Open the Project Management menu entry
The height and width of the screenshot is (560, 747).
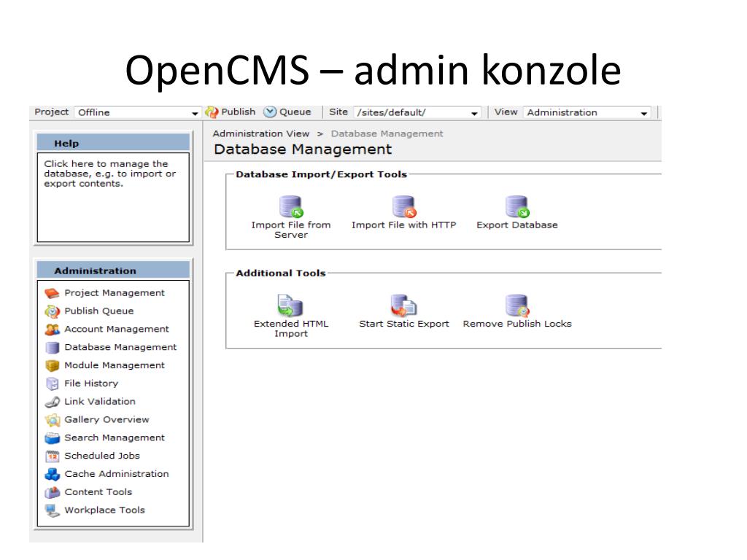point(115,293)
